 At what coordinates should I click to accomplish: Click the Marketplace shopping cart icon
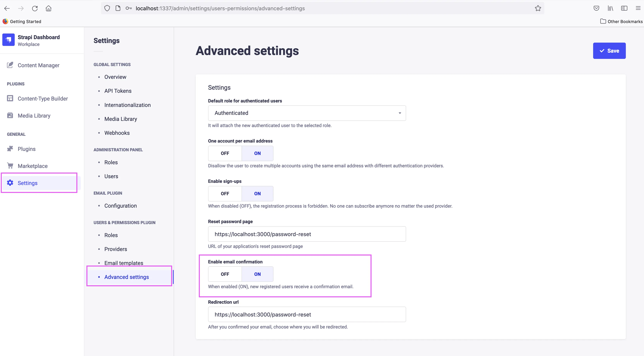(10, 166)
